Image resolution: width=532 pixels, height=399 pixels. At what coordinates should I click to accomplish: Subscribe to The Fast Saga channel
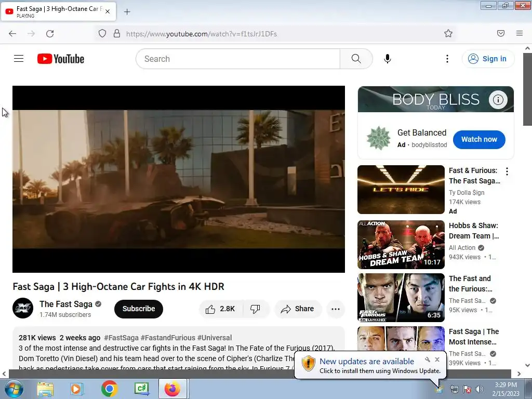[138, 309]
